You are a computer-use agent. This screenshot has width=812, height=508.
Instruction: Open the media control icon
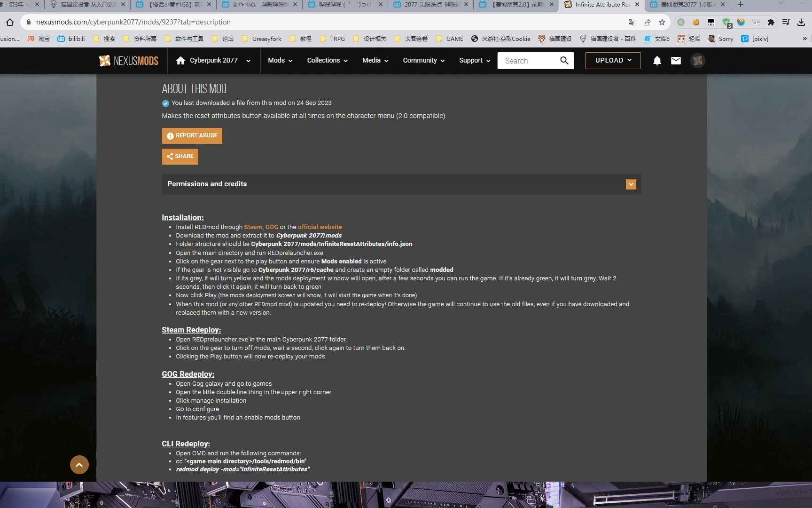786,22
